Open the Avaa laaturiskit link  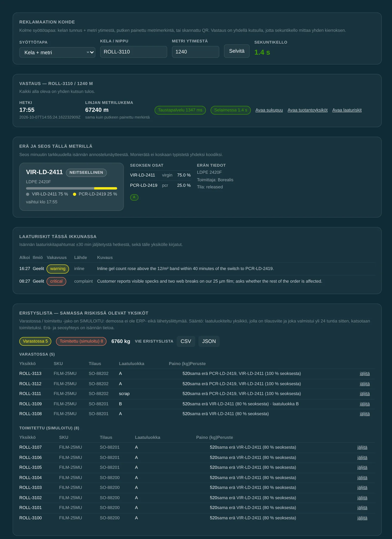347,110
